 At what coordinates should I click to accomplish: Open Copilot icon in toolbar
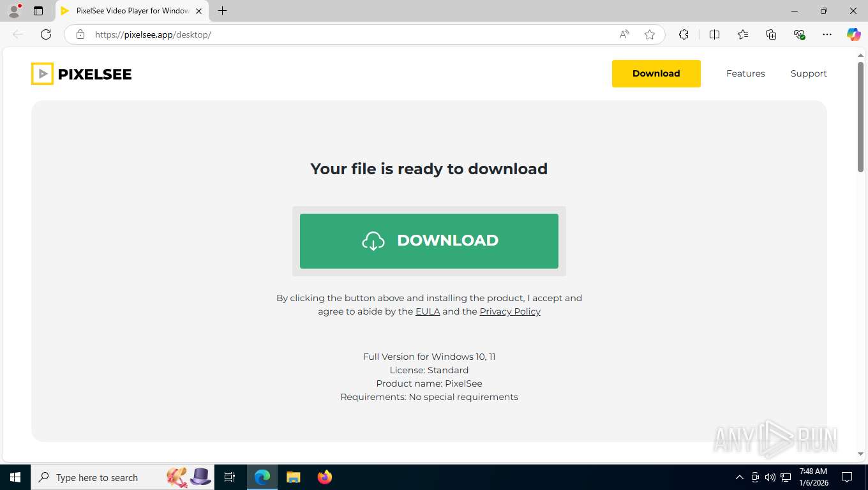tap(853, 34)
